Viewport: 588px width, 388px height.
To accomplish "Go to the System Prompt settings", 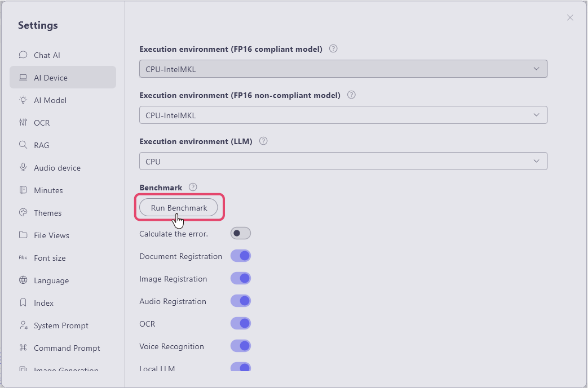I will (61, 325).
